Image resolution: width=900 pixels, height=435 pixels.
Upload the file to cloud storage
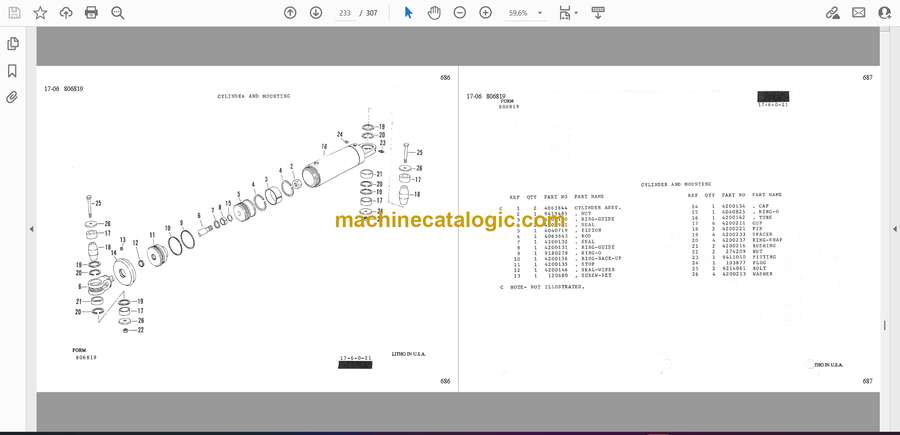pos(66,12)
